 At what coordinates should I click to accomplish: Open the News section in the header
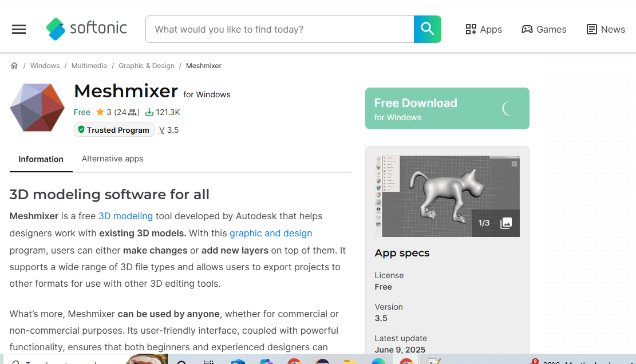[606, 29]
